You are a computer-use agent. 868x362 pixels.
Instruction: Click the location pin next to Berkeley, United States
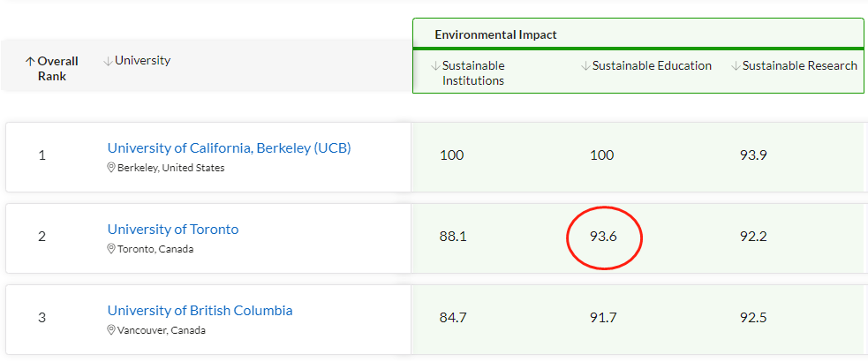111,168
